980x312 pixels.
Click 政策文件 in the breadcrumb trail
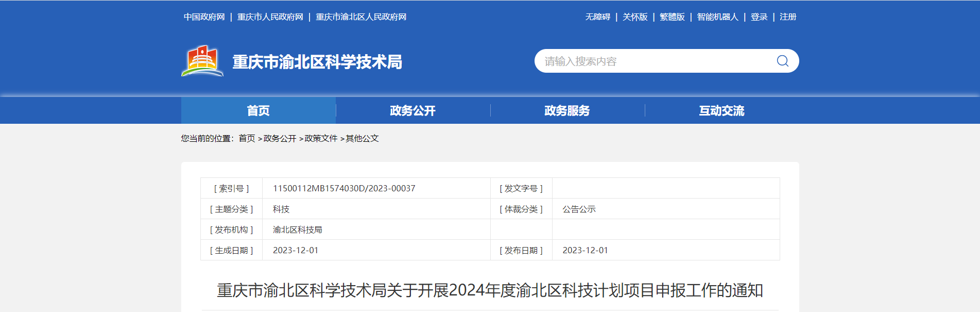[x=321, y=138]
